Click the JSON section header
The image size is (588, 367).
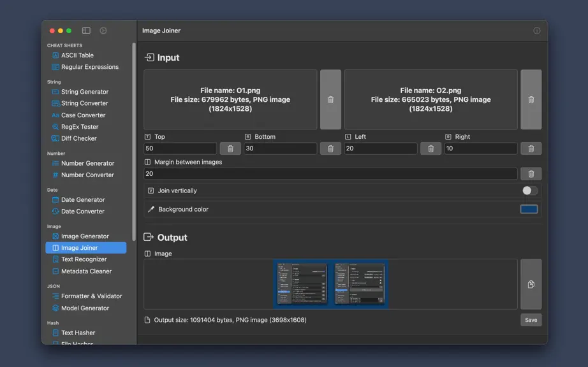coord(53,286)
